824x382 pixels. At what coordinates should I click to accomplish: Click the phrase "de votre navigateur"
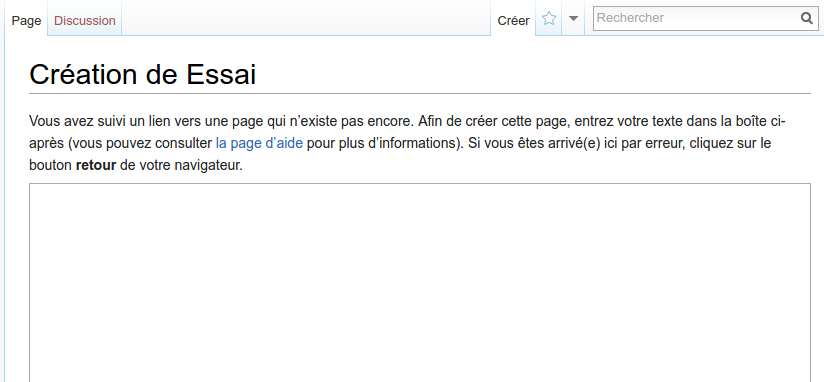pos(181,166)
